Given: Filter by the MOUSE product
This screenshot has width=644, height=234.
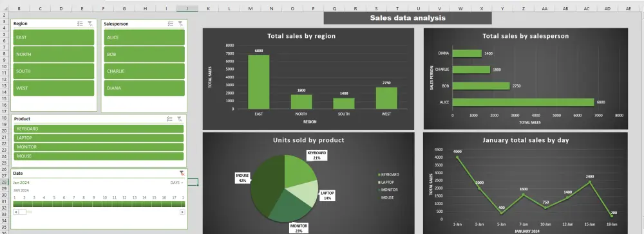Looking at the screenshot, I should pos(99,156).
